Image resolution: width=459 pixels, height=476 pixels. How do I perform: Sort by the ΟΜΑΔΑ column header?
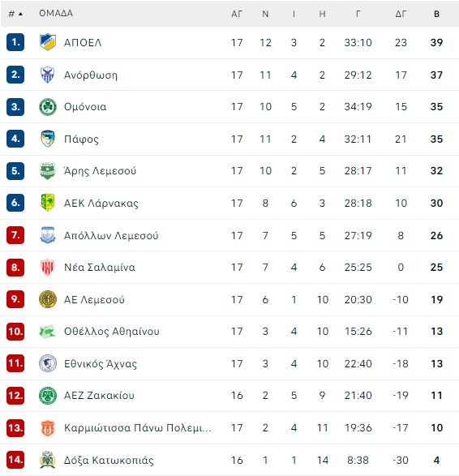[x=56, y=13]
